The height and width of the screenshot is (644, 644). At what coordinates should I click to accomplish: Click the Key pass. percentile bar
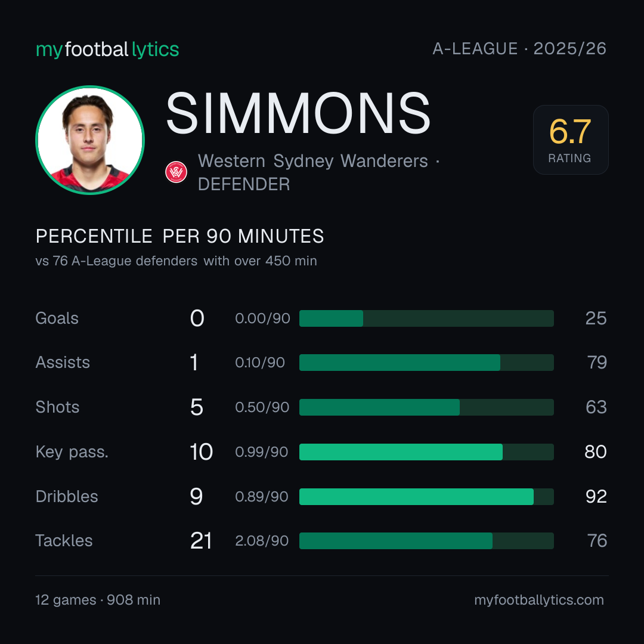[x=426, y=452]
